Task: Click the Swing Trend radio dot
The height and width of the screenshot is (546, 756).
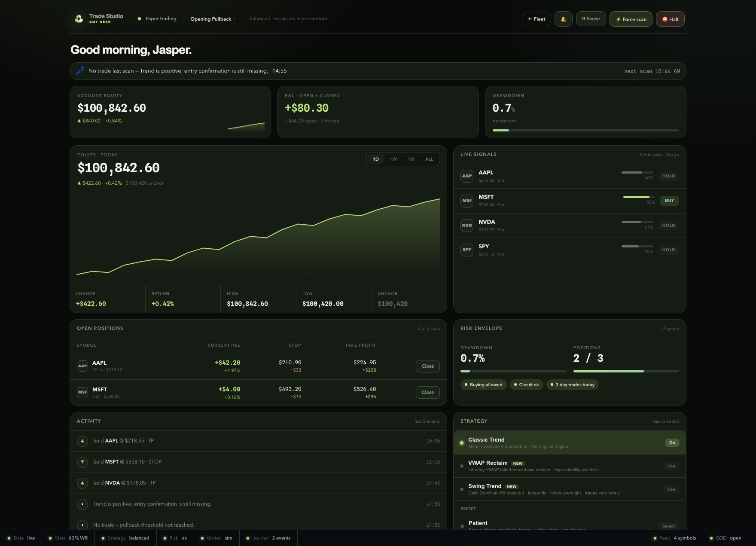Action: click(x=462, y=489)
